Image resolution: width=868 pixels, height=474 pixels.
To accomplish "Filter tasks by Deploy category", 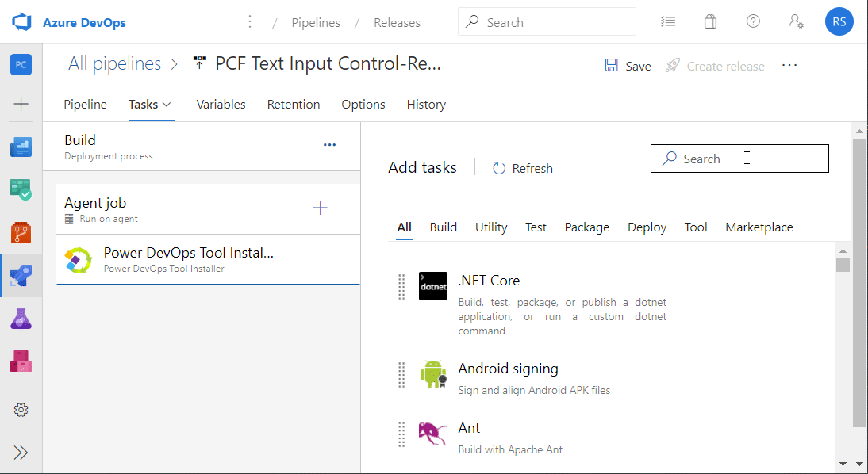I will 647,227.
